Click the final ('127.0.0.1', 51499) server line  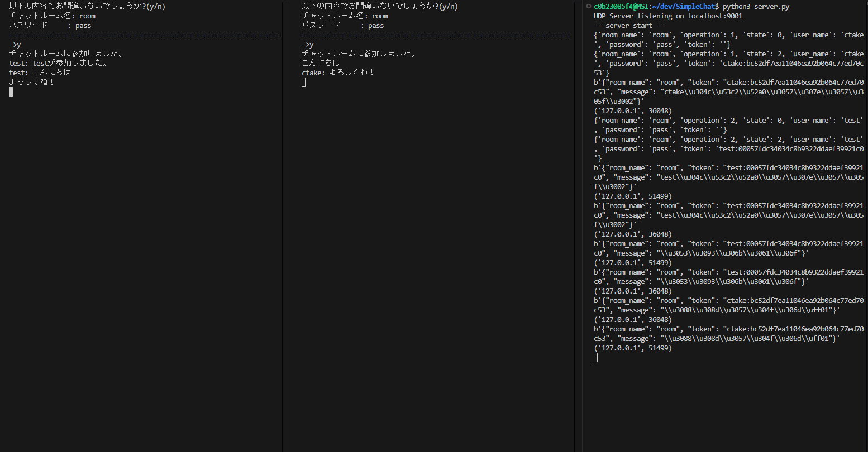click(633, 348)
